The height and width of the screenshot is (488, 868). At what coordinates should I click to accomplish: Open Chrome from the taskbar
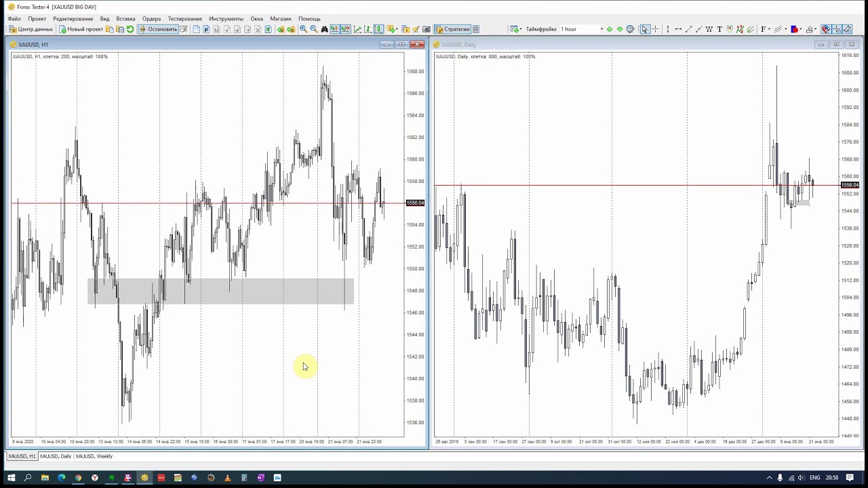click(x=78, y=478)
